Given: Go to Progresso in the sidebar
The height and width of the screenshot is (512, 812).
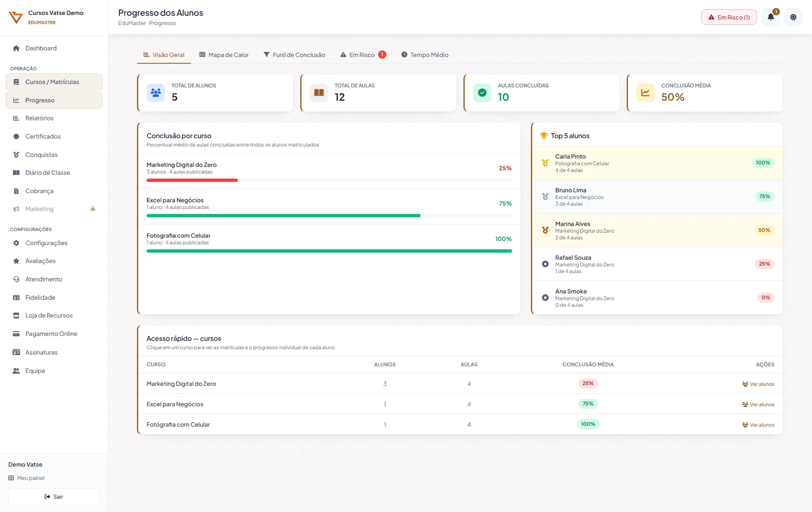Looking at the screenshot, I should click(54, 100).
